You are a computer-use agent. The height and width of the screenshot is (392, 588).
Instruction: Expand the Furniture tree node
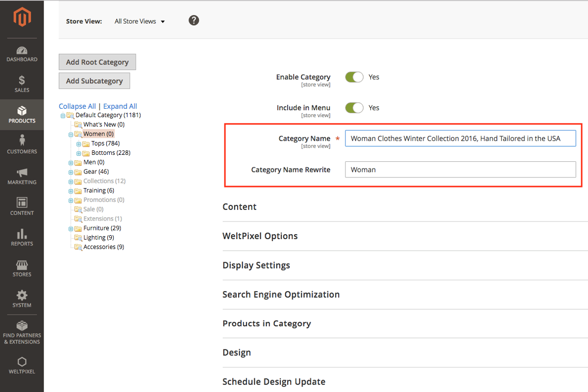point(71,228)
